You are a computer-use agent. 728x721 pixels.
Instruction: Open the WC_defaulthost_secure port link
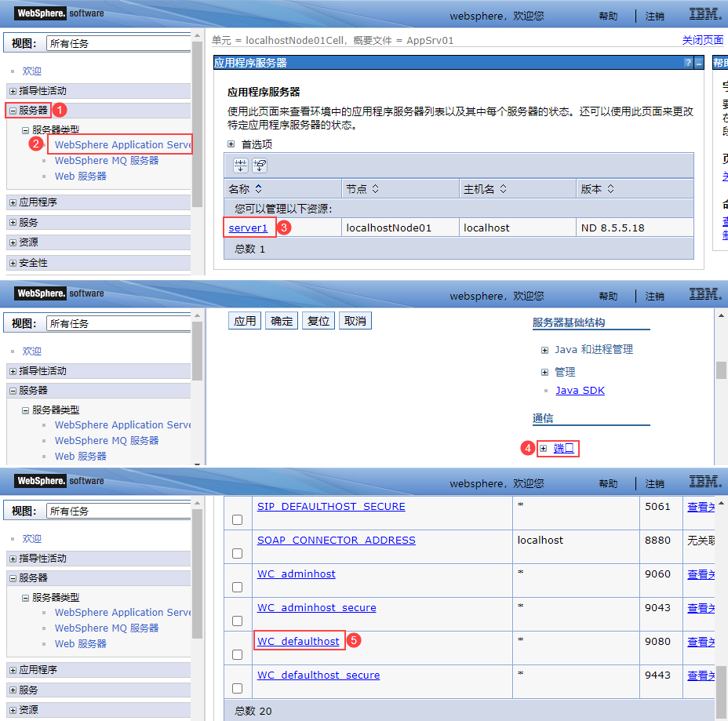tap(318, 675)
